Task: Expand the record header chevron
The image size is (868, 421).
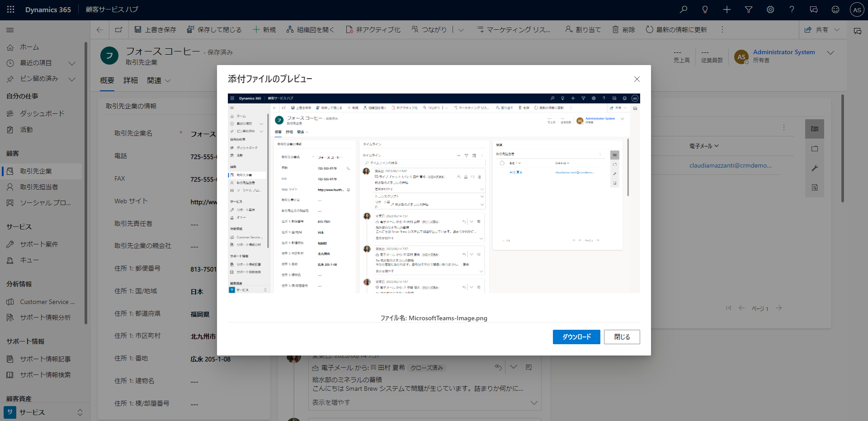Action: pyautogui.click(x=830, y=53)
